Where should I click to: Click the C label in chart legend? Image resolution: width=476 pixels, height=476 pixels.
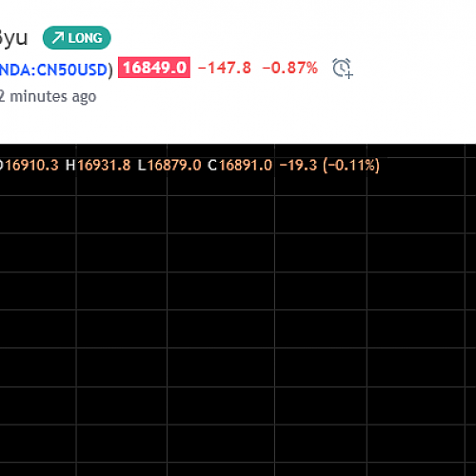tap(212, 166)
